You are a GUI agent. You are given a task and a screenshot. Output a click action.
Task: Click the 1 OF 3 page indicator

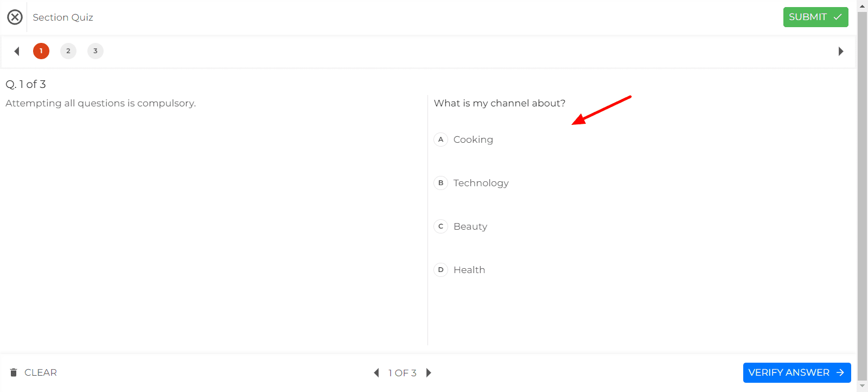coord(402,373)
